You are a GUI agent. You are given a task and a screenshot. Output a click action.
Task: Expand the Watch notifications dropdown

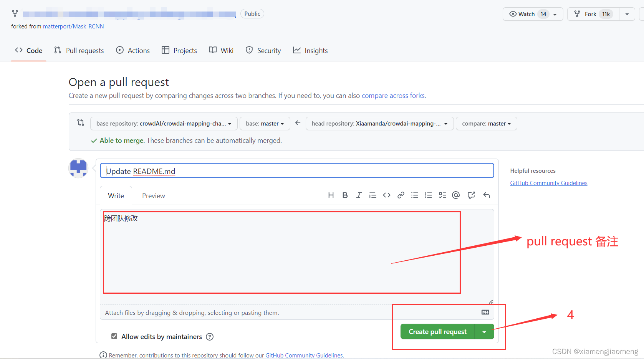tap(533, 14)
